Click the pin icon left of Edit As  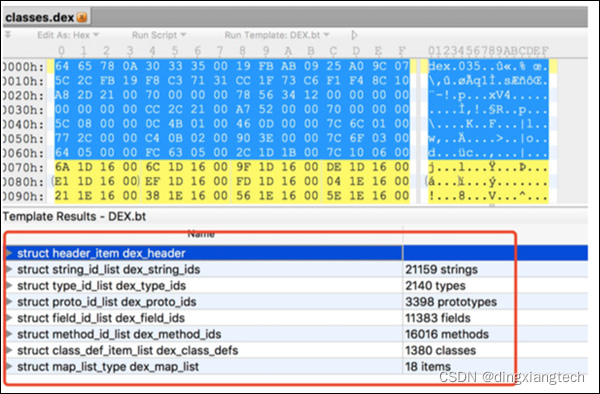8,35
